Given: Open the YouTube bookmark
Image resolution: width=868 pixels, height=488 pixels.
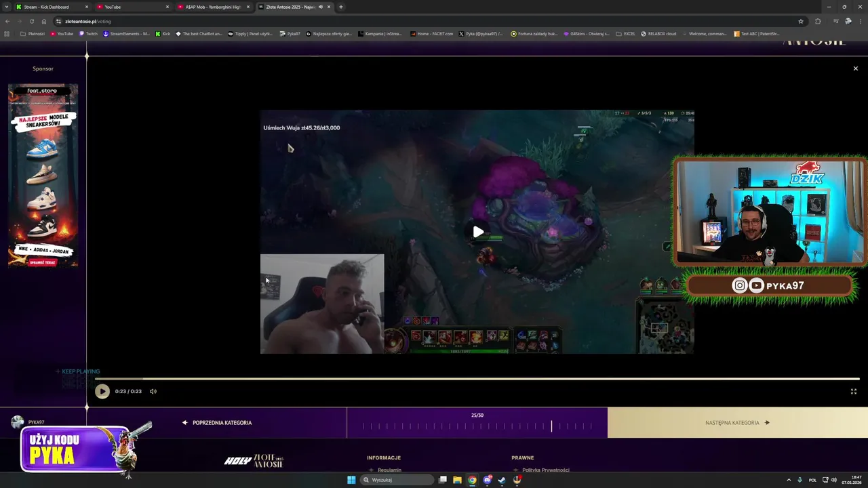Looking at the screenshot, I should click(x=62, y=33).
